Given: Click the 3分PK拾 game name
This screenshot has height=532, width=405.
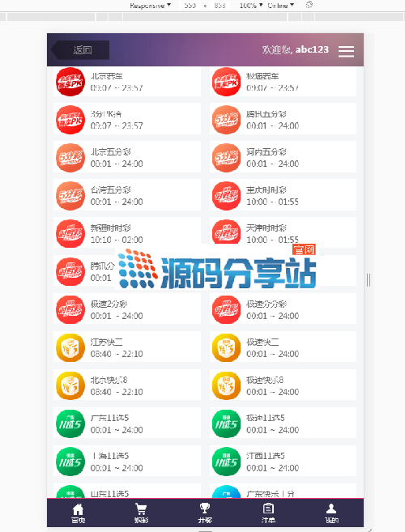Looking at the screenshot, I should tap(106, 114).
